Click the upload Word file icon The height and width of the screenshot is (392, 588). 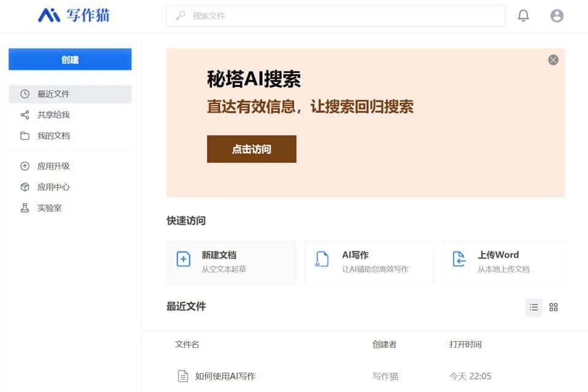(x=459, y=259)
